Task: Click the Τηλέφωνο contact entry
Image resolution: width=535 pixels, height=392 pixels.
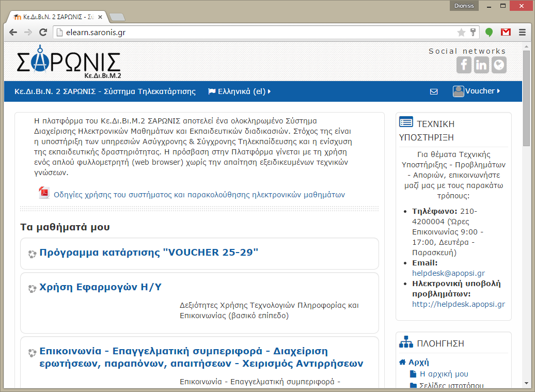Action: coord(447,232)
